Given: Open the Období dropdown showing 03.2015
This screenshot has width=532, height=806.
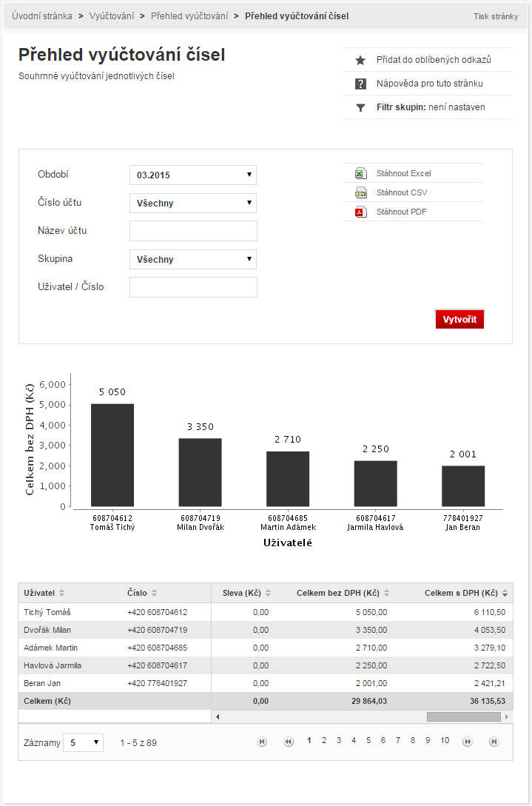Looking at the screenshot, I should 193,175.
